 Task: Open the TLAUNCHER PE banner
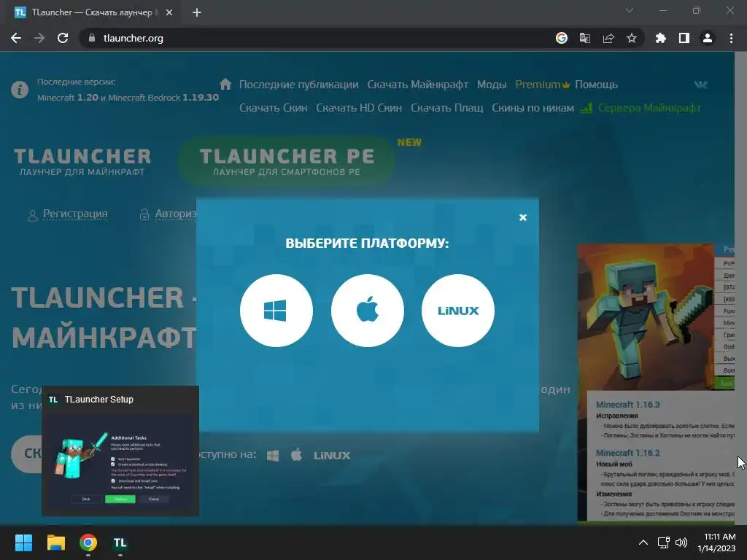(287, 161)
